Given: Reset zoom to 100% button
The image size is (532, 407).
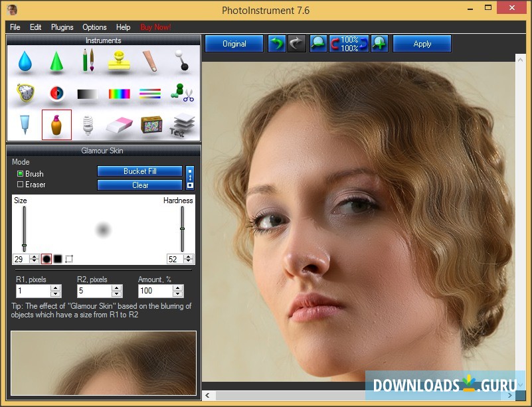Looking at the screenshot, I should 349,44.
